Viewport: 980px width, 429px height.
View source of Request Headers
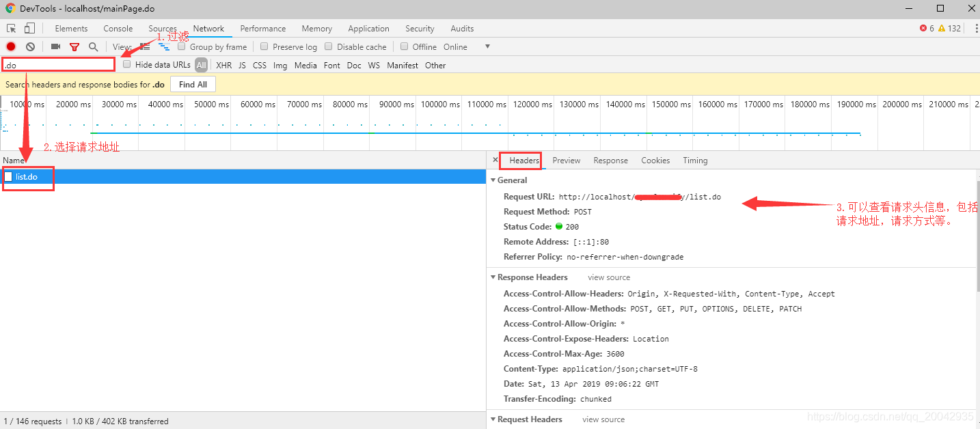click(603, 419)
